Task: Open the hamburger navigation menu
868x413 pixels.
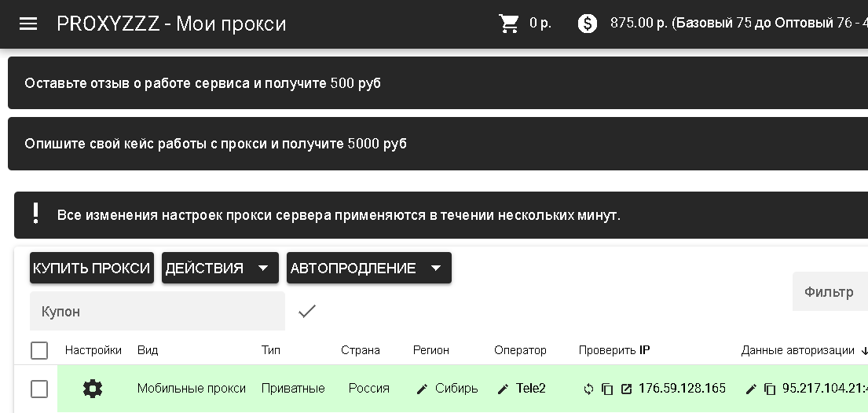Action: click(28, 24)
